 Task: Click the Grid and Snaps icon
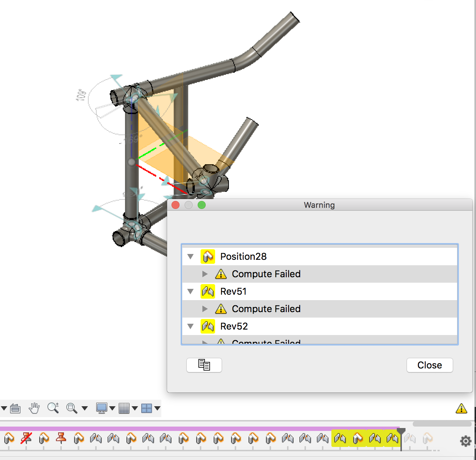pyautogui.click(x=124, y=408)
